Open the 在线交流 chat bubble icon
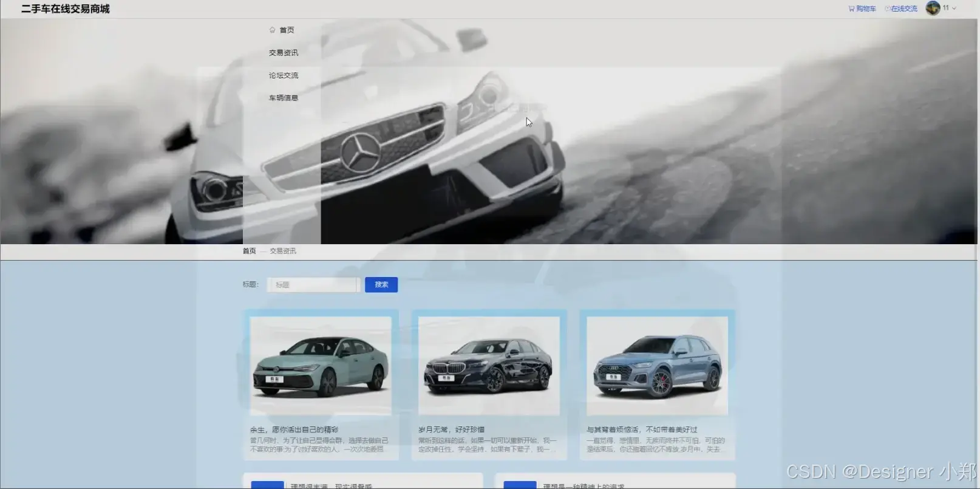 click(x=887, y=9)
